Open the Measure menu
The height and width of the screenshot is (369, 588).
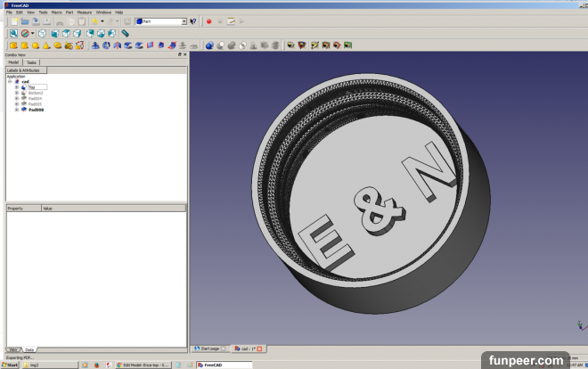(x=85, y=12)
